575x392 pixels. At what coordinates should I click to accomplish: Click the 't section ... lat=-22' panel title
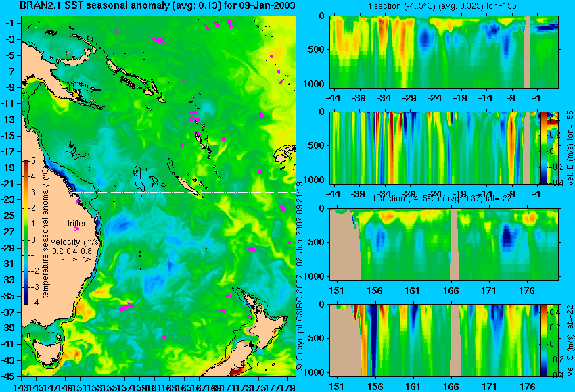[x=442, y=199]
